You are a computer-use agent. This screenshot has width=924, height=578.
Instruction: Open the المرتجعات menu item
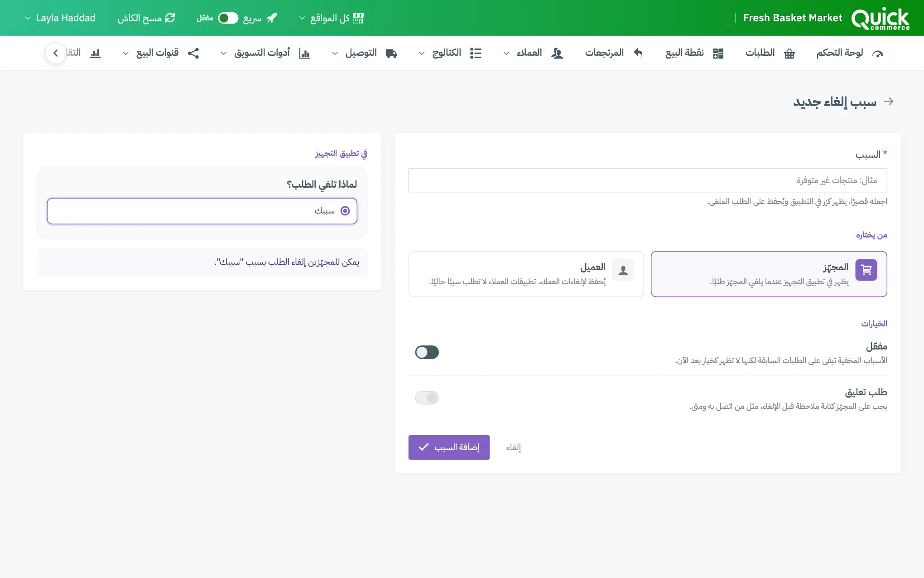[x=614, y=53]
